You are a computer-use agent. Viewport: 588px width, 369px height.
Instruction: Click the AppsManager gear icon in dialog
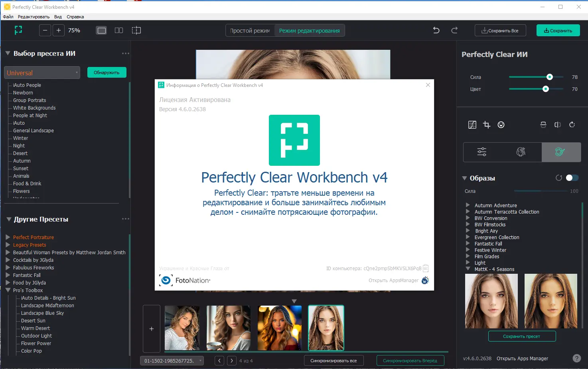425,280
